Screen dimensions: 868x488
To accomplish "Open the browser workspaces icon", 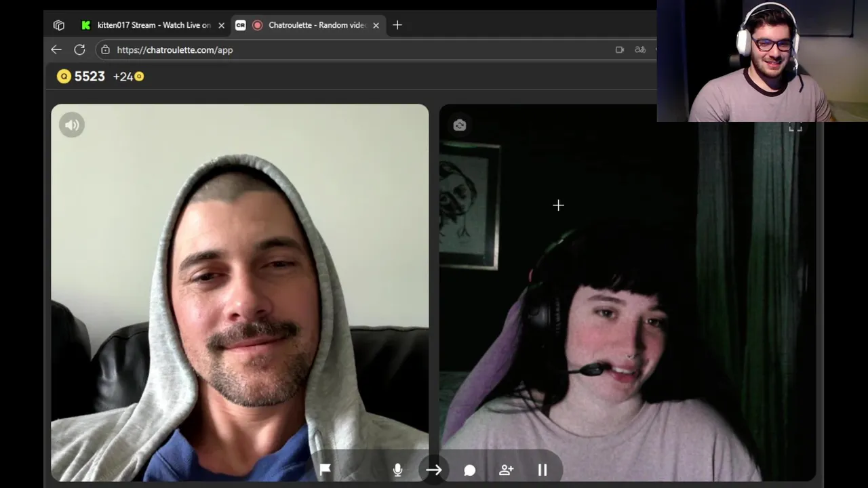I will tap(59, 25).
